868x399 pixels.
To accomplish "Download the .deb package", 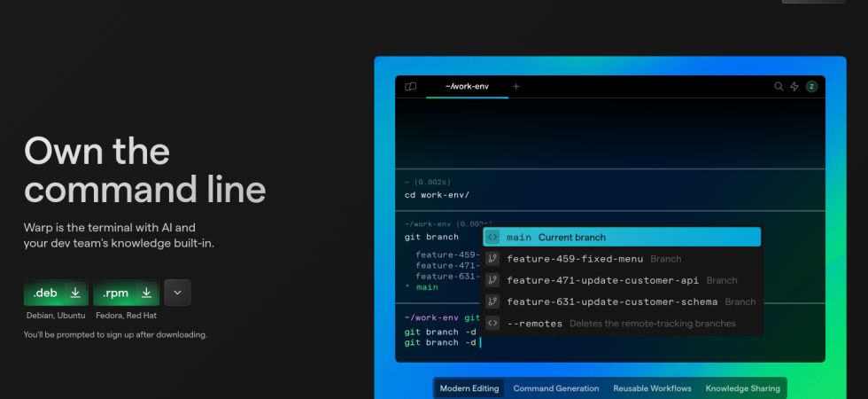I will coord(56,293).
